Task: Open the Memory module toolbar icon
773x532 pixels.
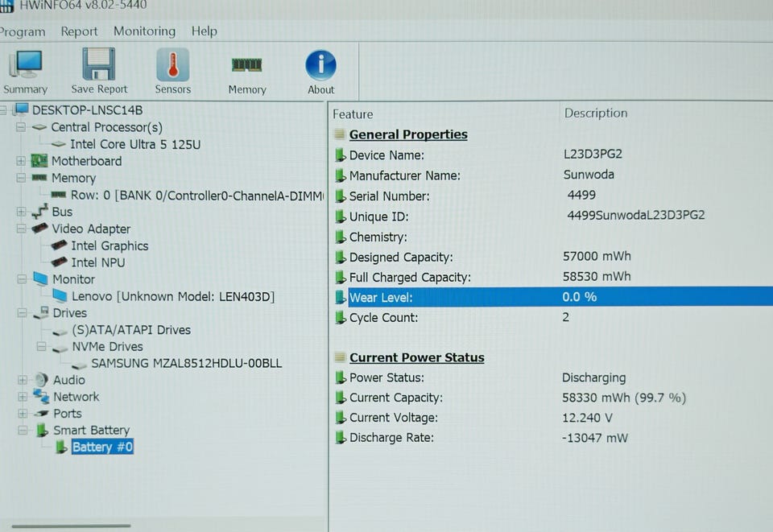Action: pyautogui.click(x=246, y=64)
